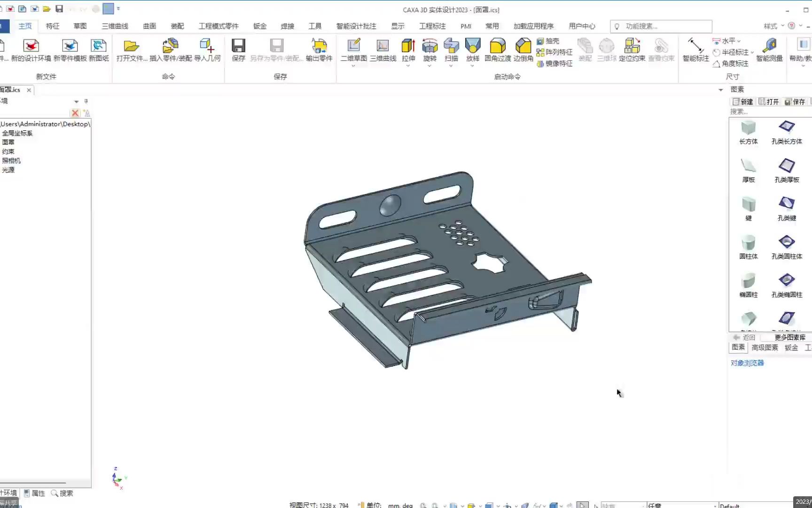Open the 对象浏览器 link
The width and height of the screenshot is (812, 508).
coord(747,363)
